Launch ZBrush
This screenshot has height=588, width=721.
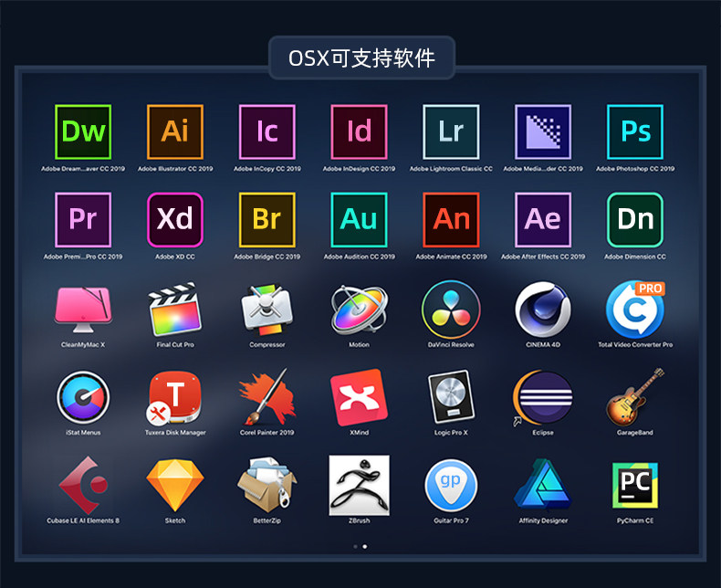(359, 486)
